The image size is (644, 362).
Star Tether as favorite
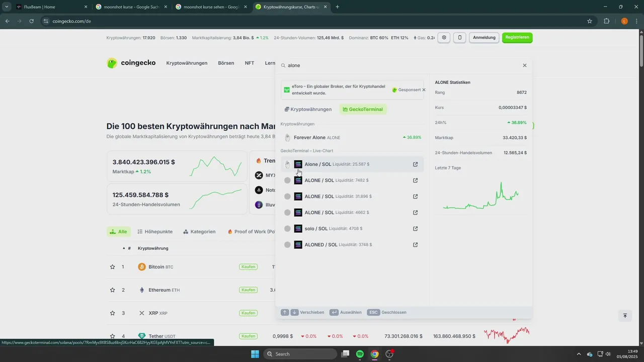112,336
